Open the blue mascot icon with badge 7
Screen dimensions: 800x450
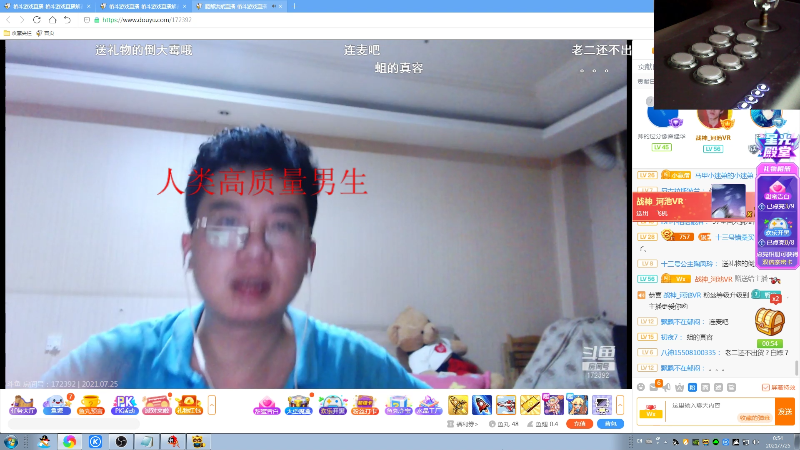click(x=57, y=405)
